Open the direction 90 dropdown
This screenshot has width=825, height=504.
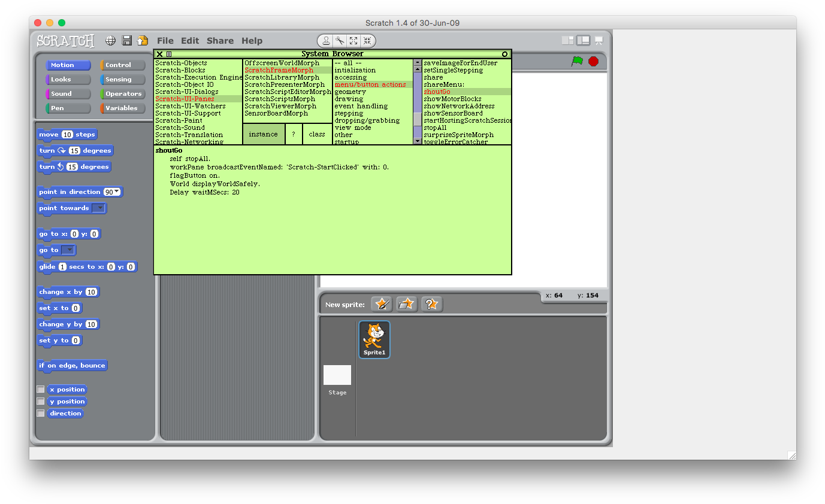tap(112, 192)
